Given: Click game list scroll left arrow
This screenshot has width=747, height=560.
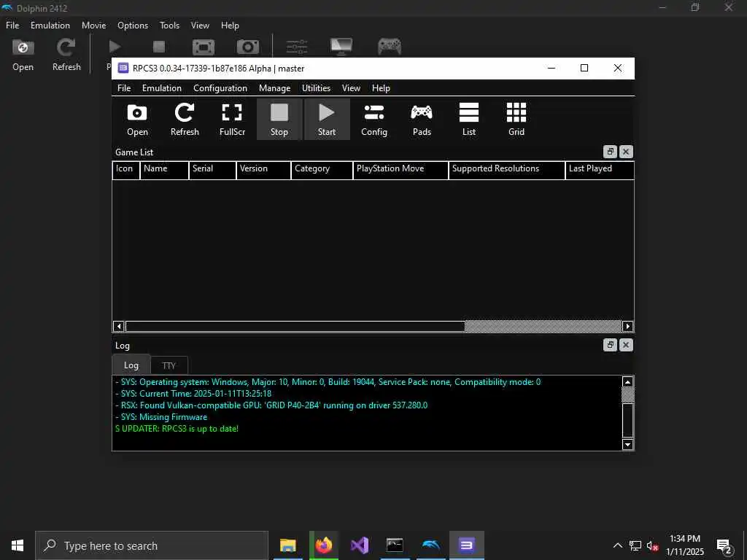Looking at the screenshot, I should click(x=119, y=326).
